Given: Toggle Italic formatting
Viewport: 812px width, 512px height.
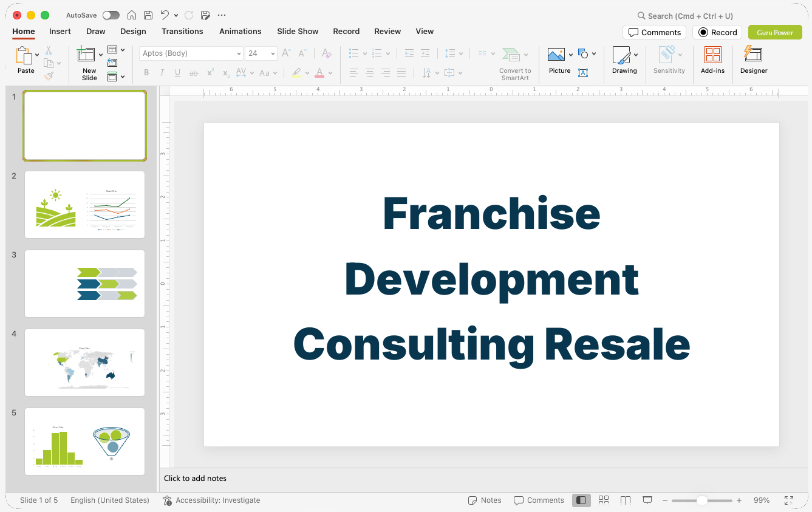Looking at the screenshot, I should coord(162,73).
